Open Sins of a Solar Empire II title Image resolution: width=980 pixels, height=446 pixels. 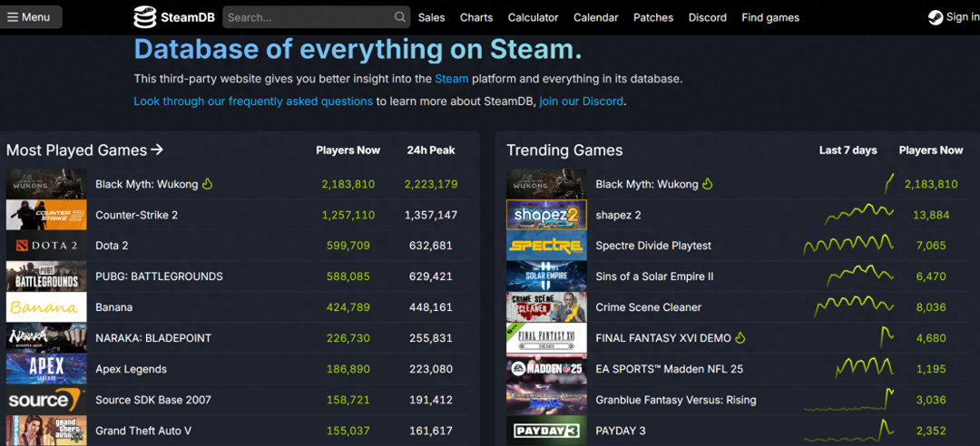coord(654,276)
